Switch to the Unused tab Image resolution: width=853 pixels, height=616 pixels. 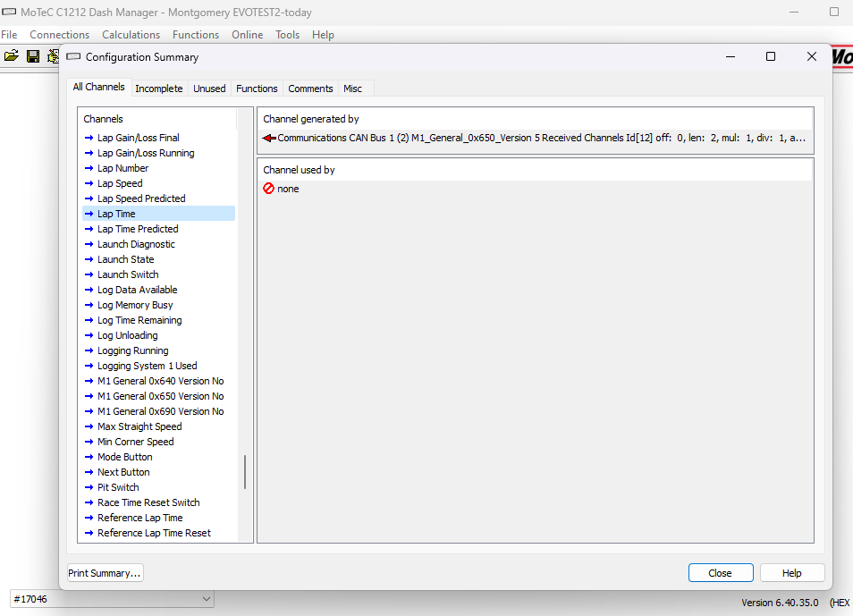point(209,89)
